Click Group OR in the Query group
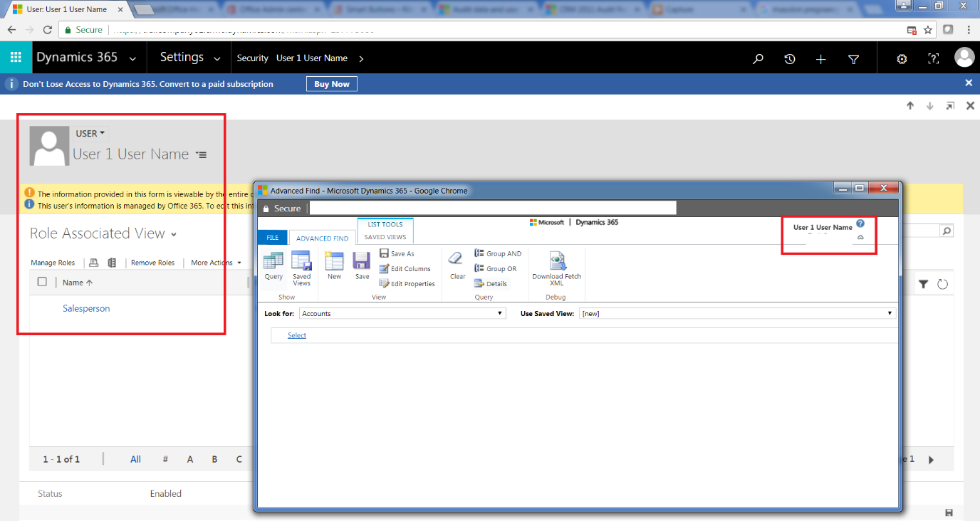 (x=496, y=268)
